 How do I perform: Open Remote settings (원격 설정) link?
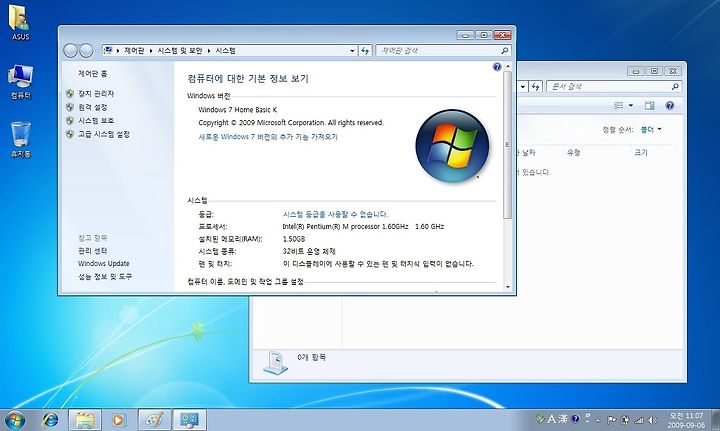click(92, 107)
